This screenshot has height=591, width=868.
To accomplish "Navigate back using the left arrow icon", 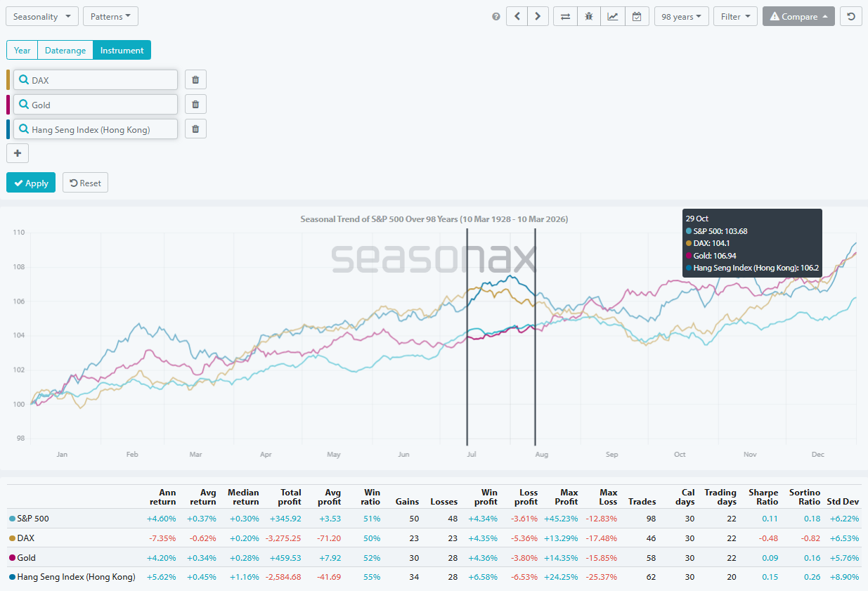I will pyautogui.click(x=517, y=16).
